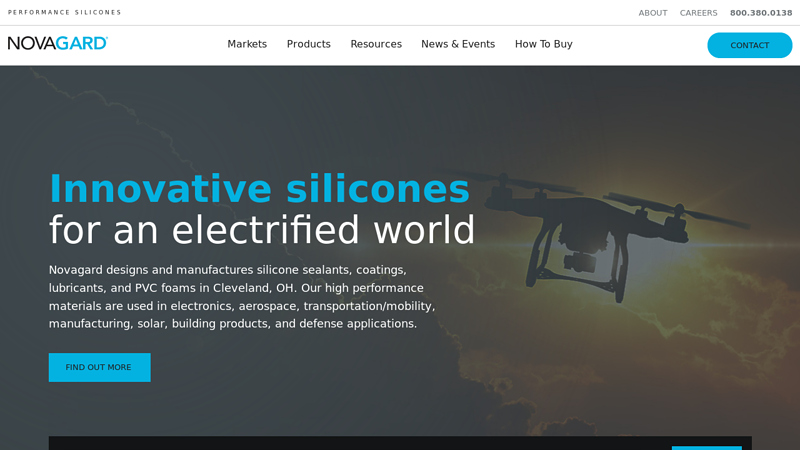Click the dark banner at page bottom
Viewport: 800px width, 450px height.
[400, 443]
